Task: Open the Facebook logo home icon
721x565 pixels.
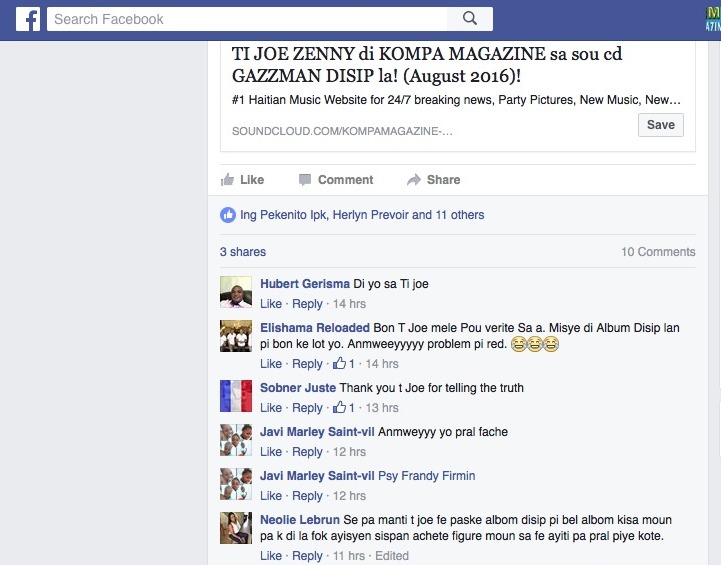Action: coord(28,19)
